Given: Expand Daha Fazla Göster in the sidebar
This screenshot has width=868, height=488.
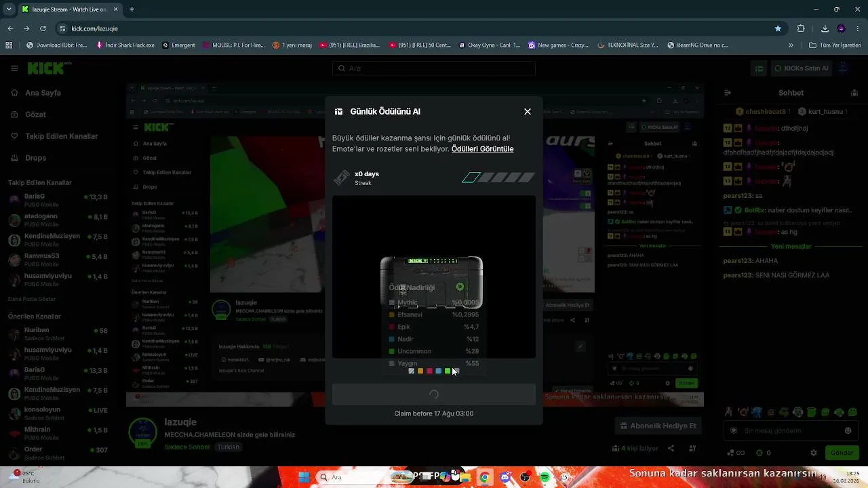Looking at the screenshot, I should click(x=32, y=299).
